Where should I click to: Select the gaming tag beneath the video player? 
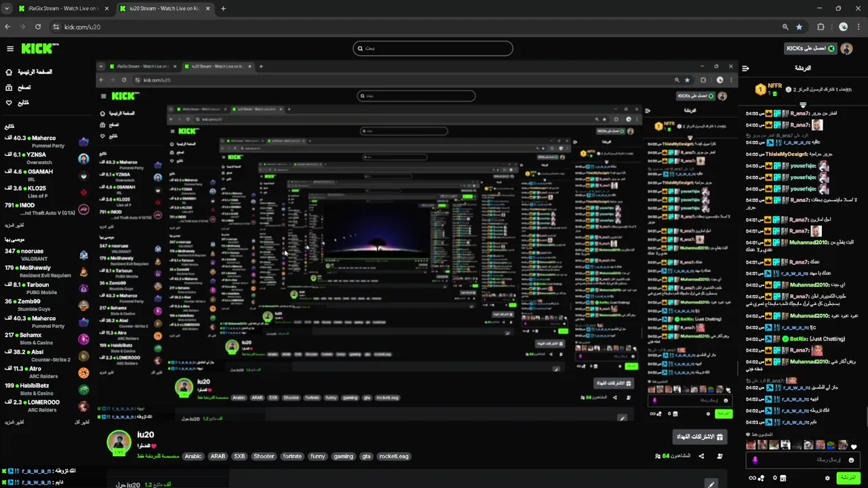click(343, 456)
